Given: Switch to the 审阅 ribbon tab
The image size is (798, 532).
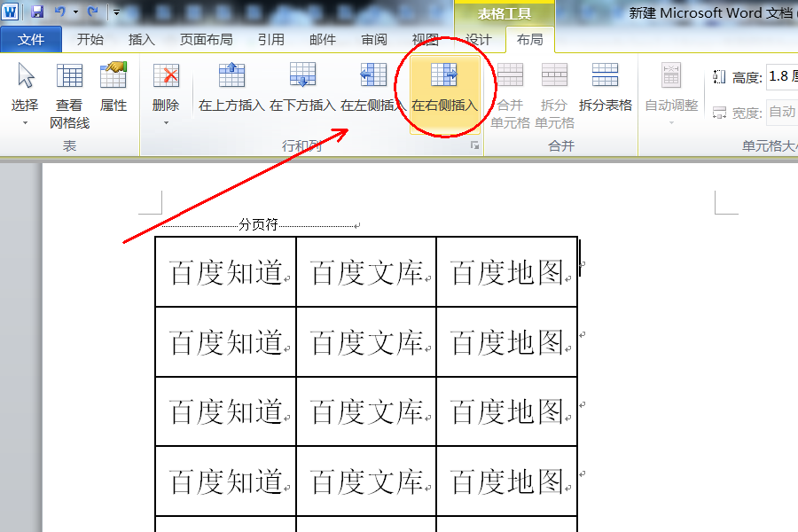Looking at the screenshot, I should [374, 39].
